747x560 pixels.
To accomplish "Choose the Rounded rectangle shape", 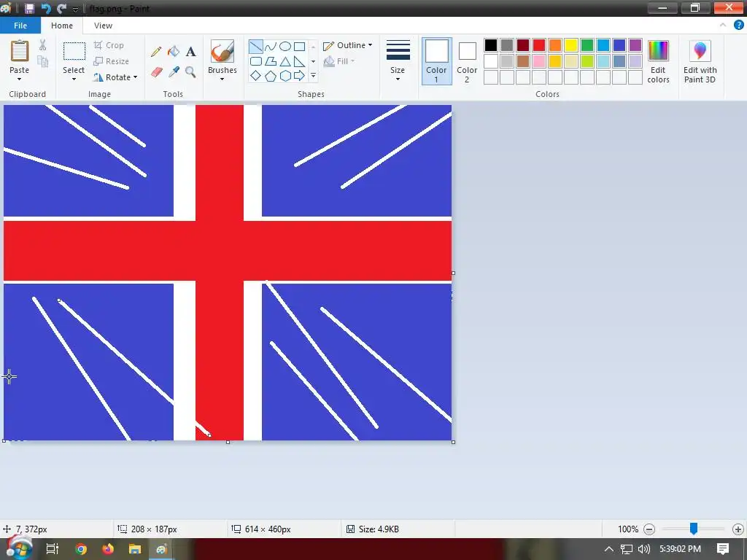I will click(x=255, y=61).
